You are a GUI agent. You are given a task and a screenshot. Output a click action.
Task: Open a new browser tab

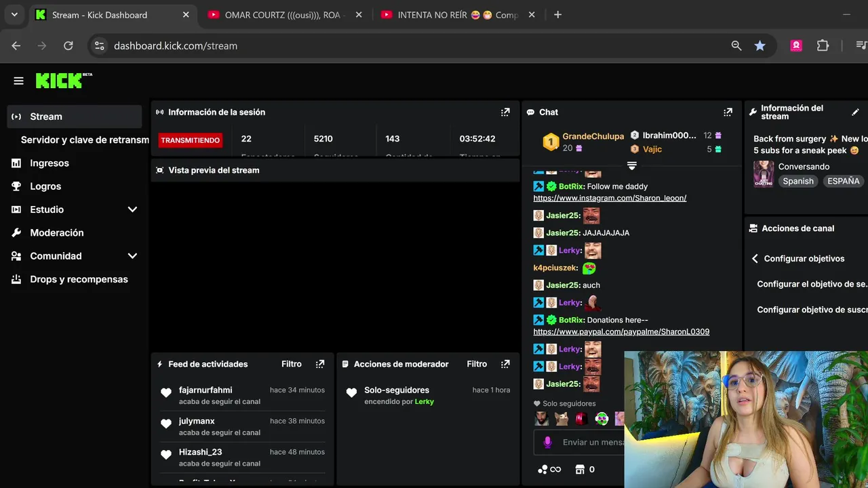[557, 15]
